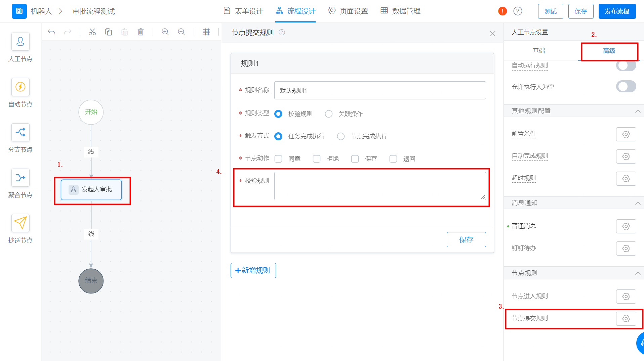Toggle the canvas grid icon

206,32
